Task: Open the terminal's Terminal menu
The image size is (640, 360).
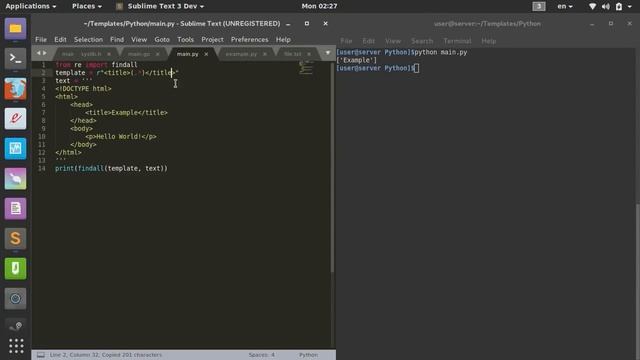Action: click(457, 41)
